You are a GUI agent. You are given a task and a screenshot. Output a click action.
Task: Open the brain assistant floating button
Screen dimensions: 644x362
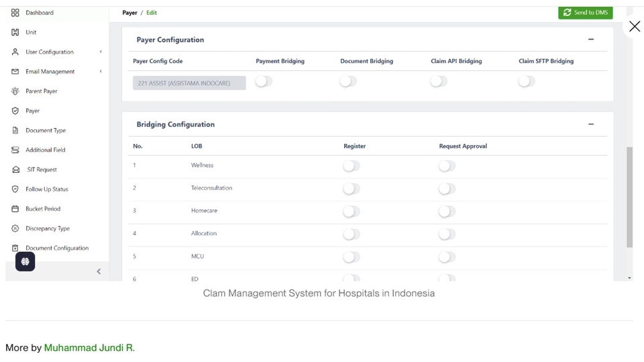pos(25,261)
